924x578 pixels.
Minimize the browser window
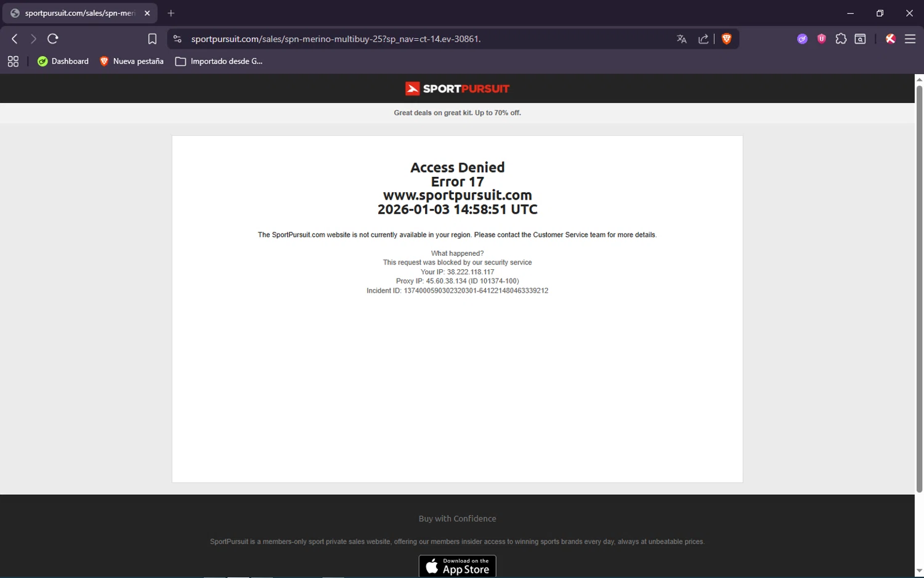[850, 13]
